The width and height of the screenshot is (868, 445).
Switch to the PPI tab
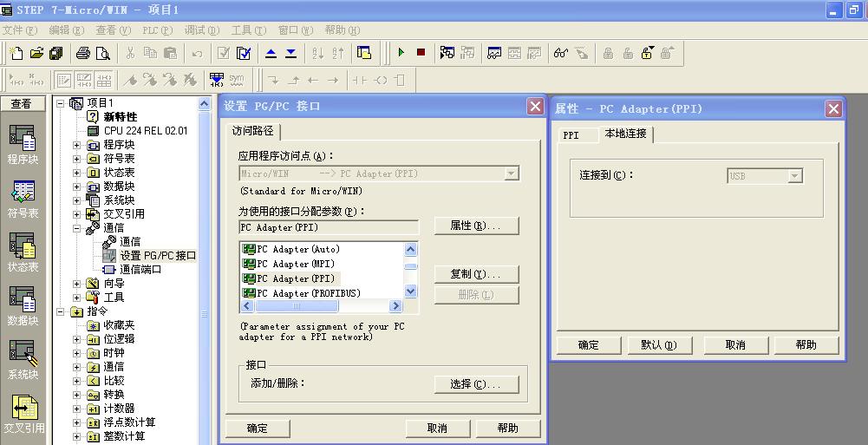[x=571, y=135]
